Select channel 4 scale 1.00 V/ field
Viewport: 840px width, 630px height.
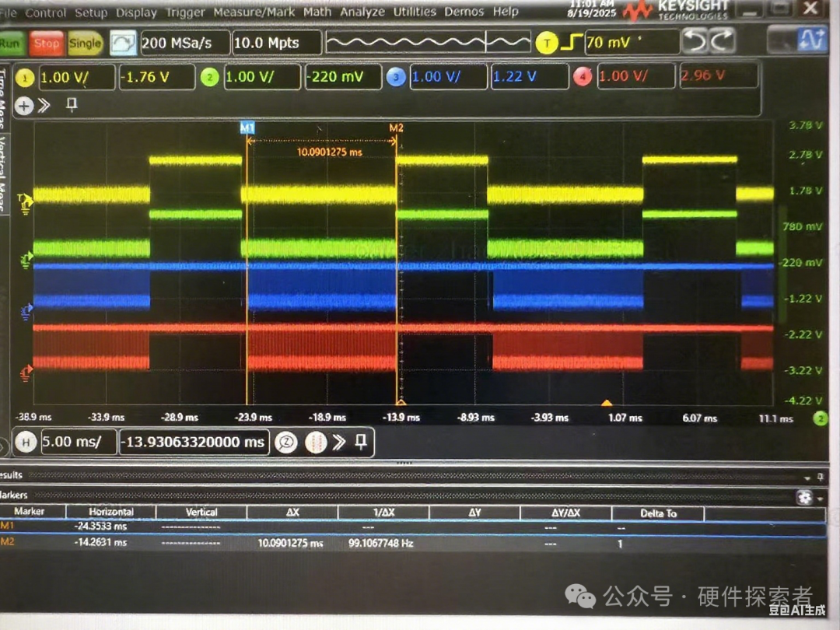(x=635, y=75)
